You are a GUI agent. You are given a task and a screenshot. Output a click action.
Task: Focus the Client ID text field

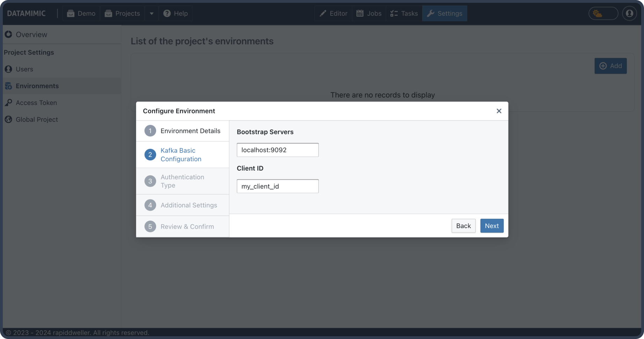tap(278, 186)
